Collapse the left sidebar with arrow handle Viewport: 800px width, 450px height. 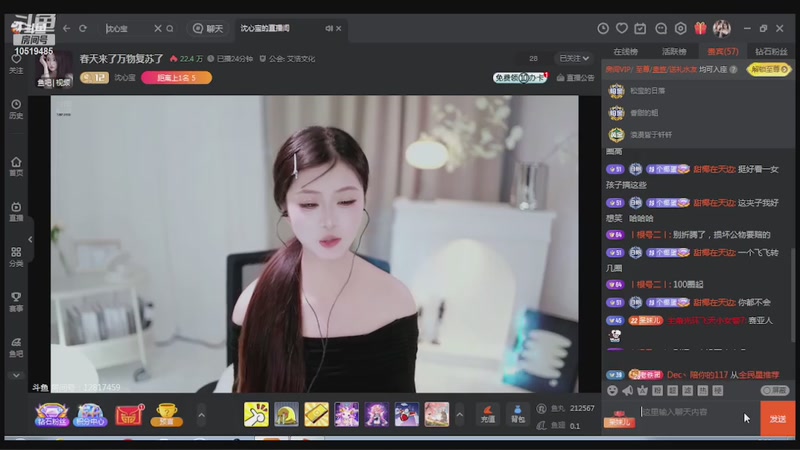(x=30, y=239)
